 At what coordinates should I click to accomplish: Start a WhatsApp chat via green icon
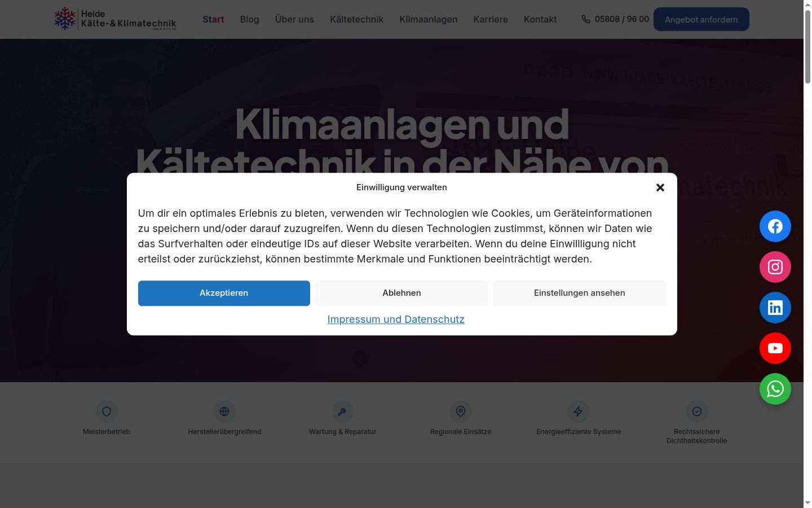(775, 389)
